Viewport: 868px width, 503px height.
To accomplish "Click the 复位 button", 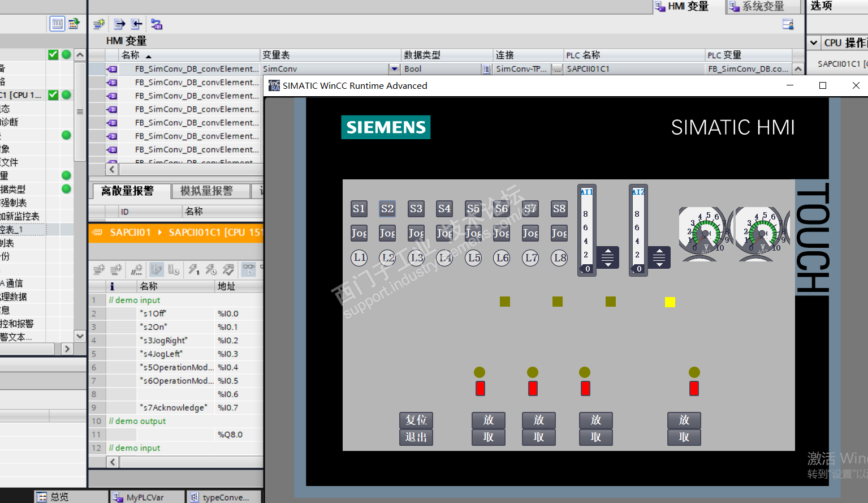I will click(416, 420).
